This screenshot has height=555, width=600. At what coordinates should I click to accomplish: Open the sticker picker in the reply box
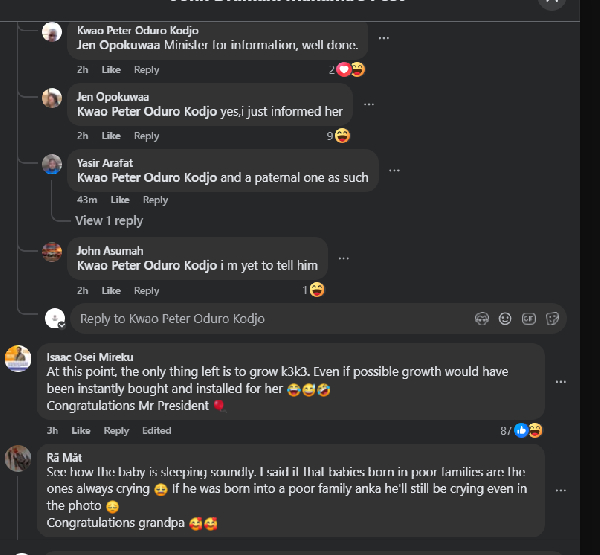coord(552,319)
